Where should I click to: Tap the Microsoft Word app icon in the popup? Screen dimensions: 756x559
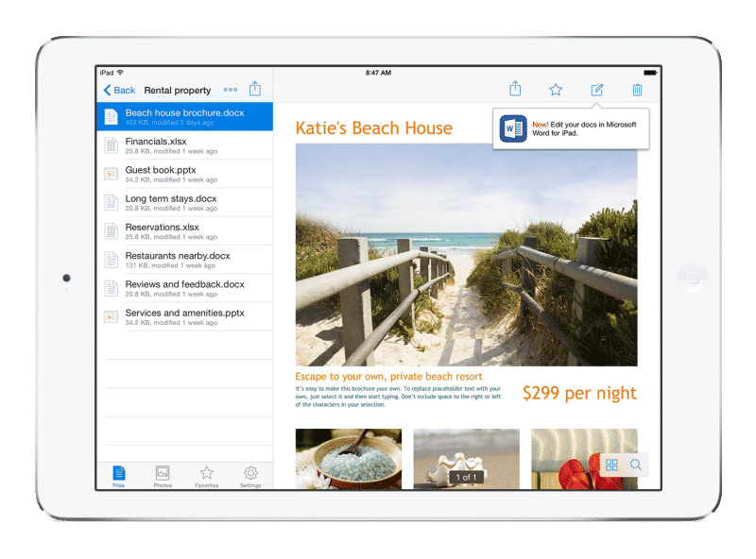(513, 128)
